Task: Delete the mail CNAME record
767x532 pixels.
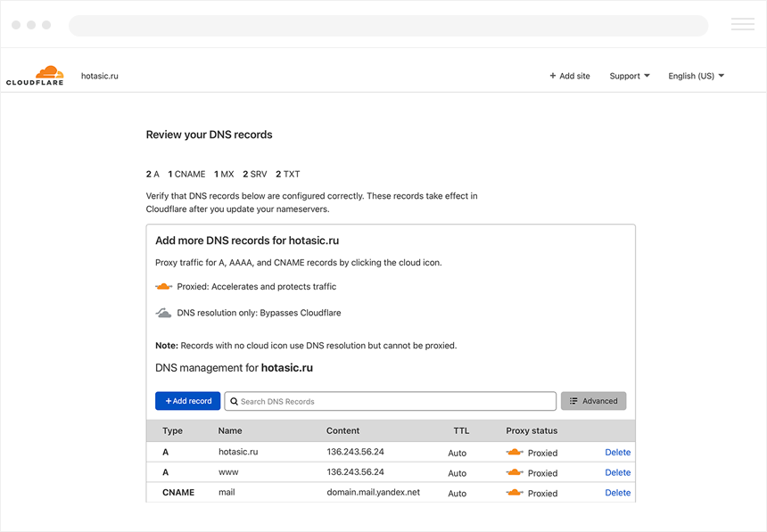Action: 618,493
